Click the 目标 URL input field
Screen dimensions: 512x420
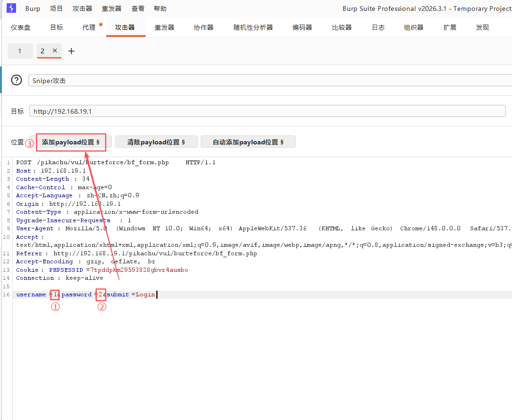point(268,111)
